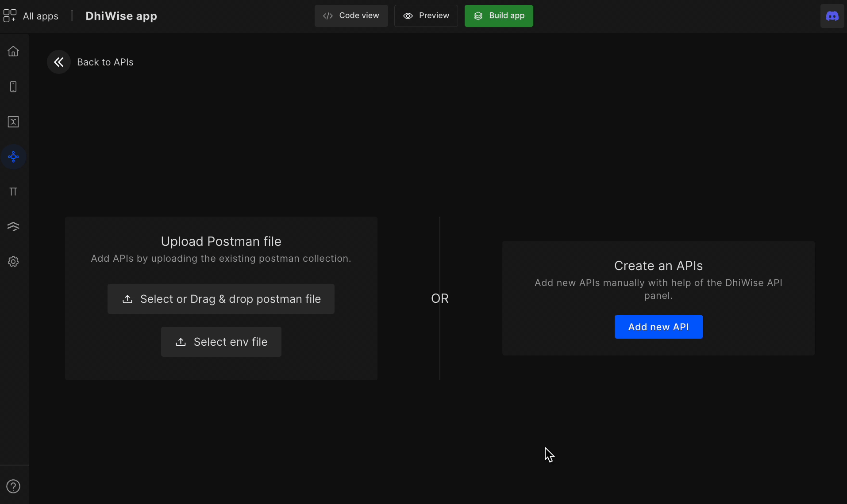847x504 pixels.
Task: Open the help question mark icon
Action: tap(13, 486)
